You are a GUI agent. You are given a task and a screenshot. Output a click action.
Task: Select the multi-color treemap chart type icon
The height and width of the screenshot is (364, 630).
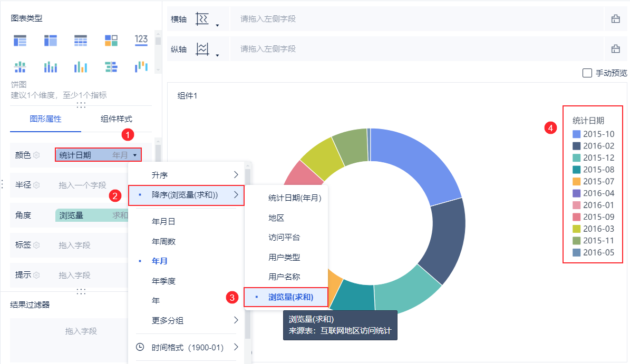pyautogui.click(x=111, y=41)
